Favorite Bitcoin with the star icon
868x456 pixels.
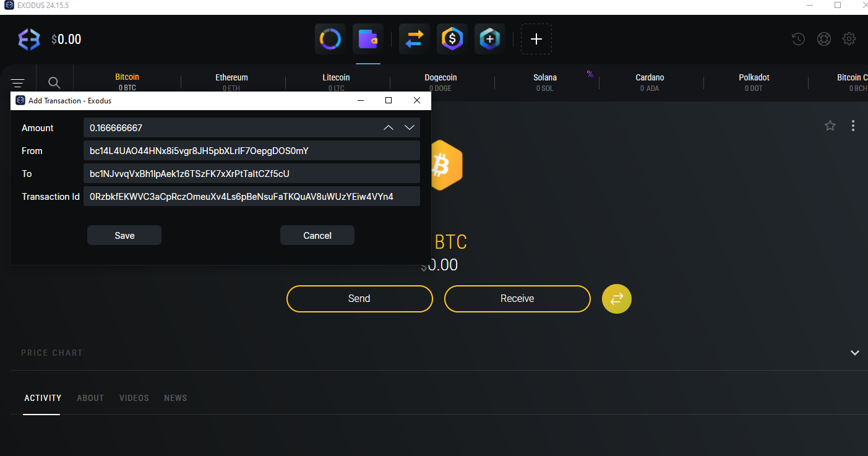point(830,126)
